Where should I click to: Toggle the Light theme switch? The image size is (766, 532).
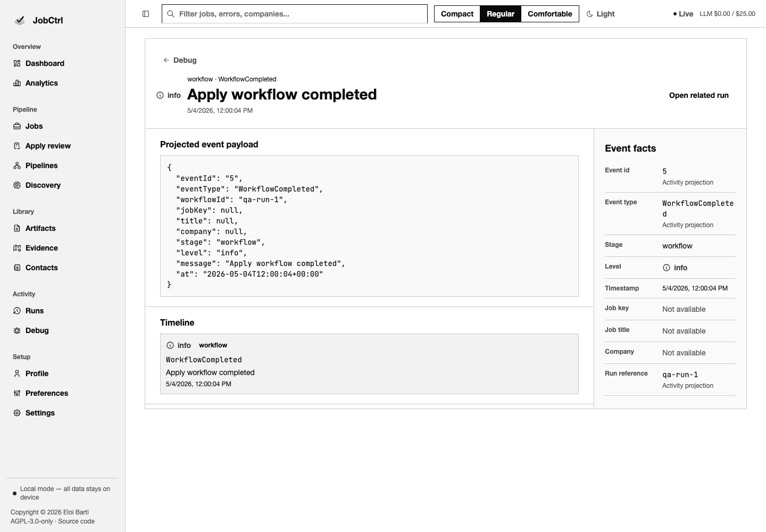coord(601,14)
